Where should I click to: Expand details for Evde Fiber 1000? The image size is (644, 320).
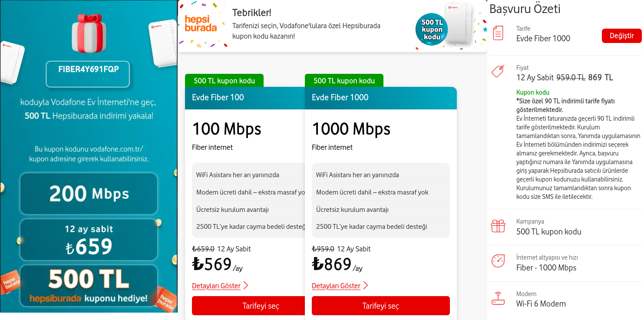[336, 286]
